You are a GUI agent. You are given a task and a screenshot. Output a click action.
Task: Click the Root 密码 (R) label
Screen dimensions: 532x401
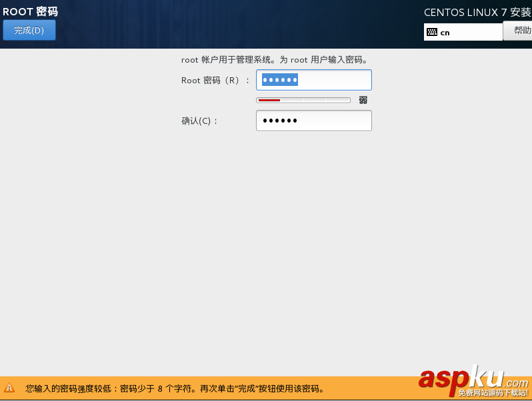[x=215, y=81]
